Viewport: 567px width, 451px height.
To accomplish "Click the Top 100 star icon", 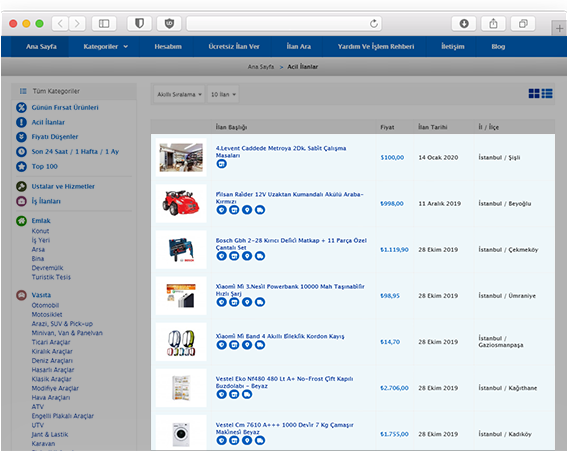I will (21, 166).
